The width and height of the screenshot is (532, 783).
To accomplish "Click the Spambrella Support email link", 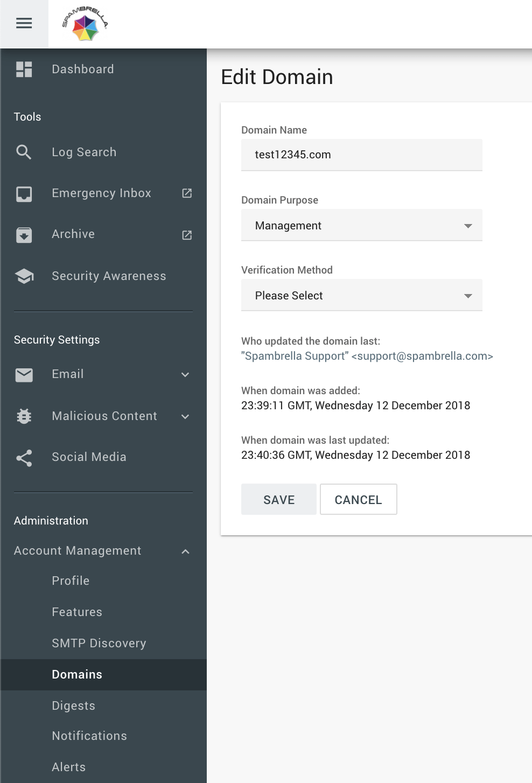I will pyautogui.click(x=367, y=356).
